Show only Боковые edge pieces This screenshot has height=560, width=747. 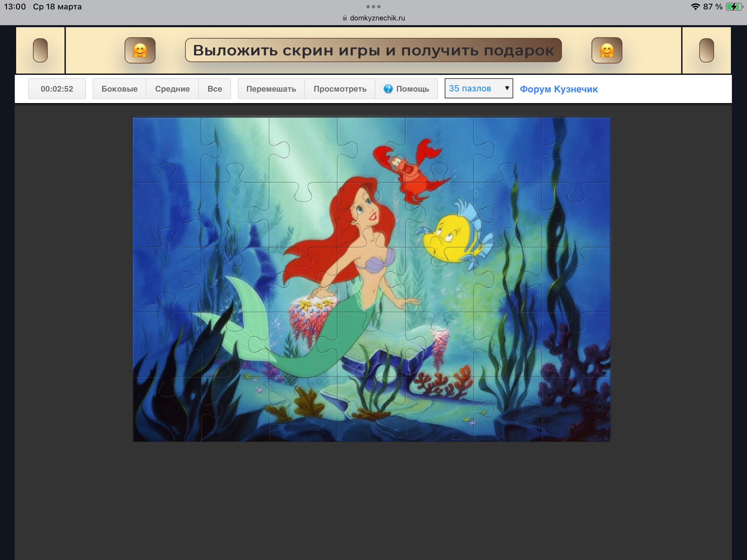pyautogui.click(x=119, y=89)
